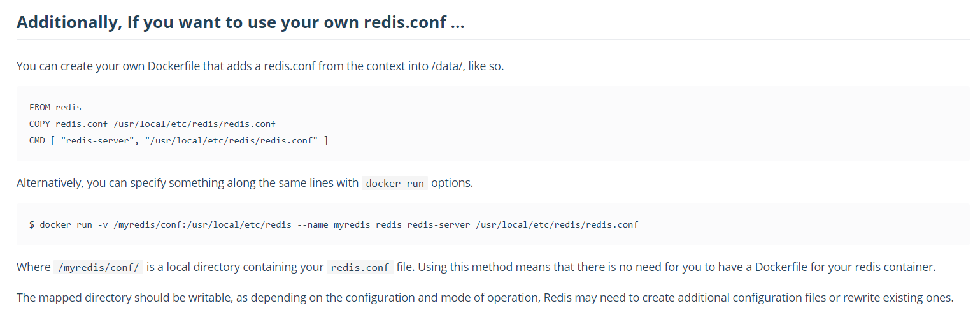Click the '-v' flag in the docker command
The width and height of the screenshot is (980, 315).
click(x=103, y=224)
